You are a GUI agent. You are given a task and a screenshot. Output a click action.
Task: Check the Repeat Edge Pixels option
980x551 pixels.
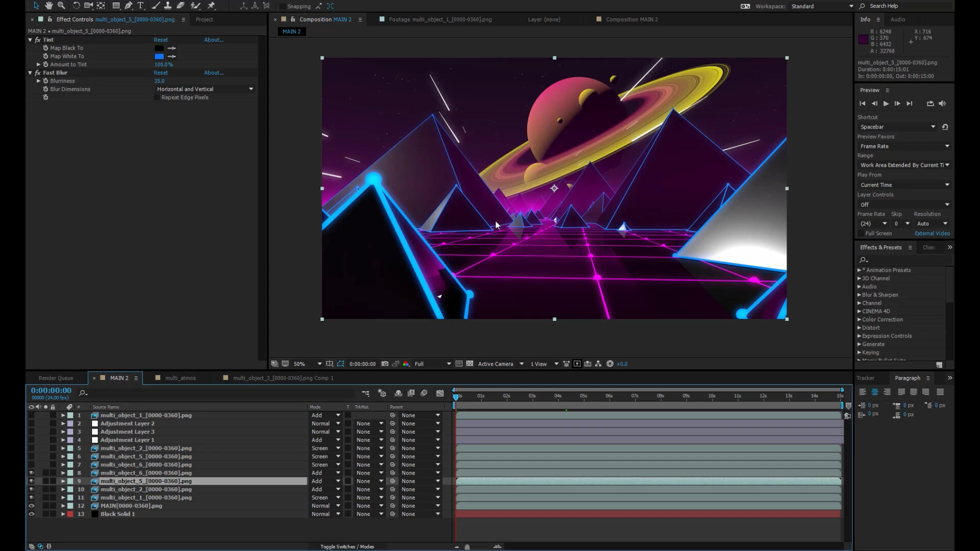157,97
